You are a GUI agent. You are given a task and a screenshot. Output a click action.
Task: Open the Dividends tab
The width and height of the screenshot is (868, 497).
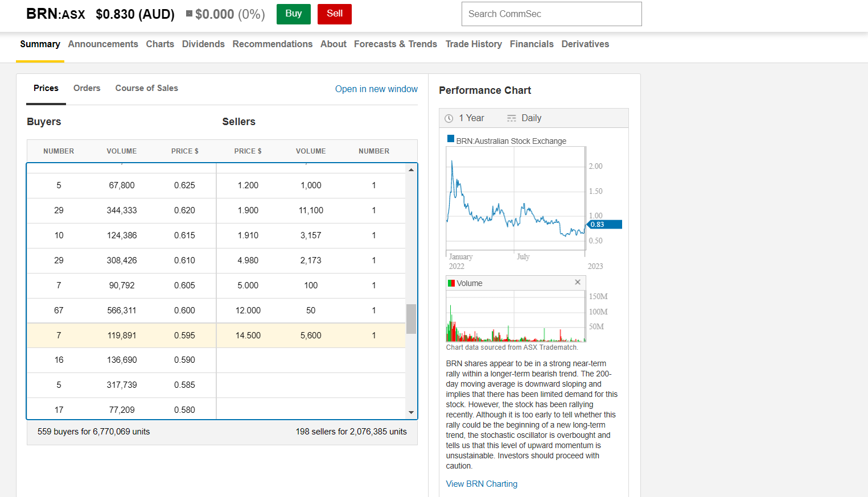click(x=203, y=44)
